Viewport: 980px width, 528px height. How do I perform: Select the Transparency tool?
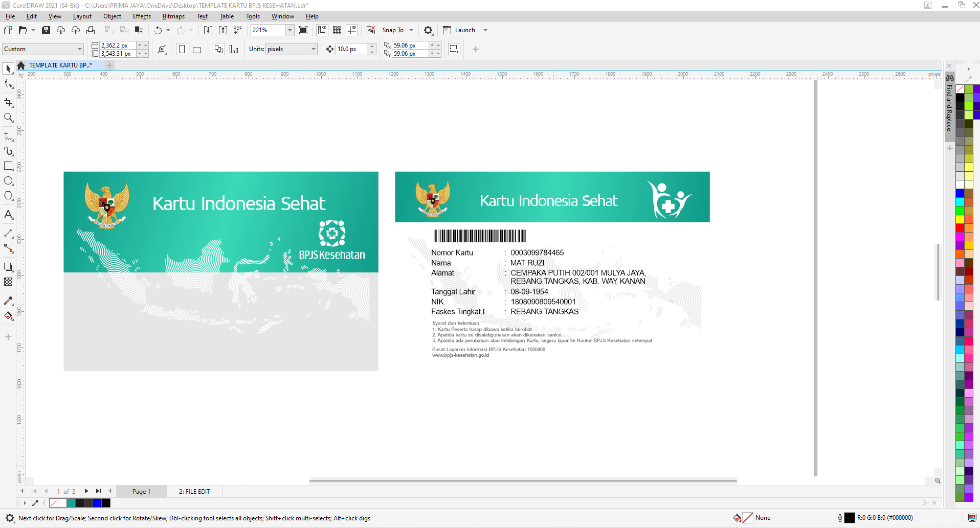point(8,282)
